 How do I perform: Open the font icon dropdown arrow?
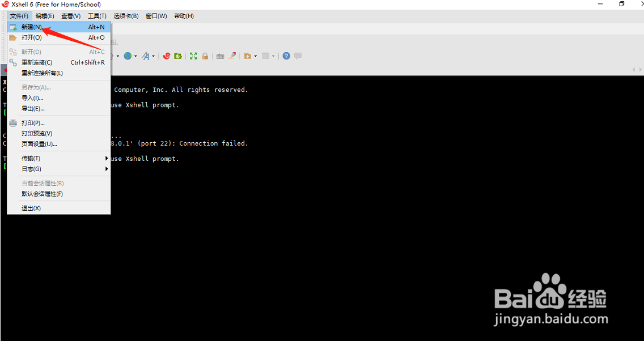[x=154, y=56]
